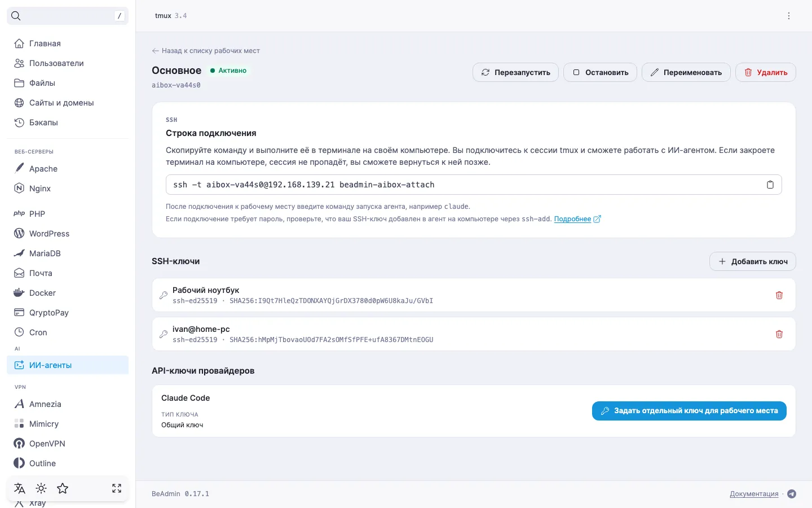Open Главная in sidebar

[x=68, y=43]
